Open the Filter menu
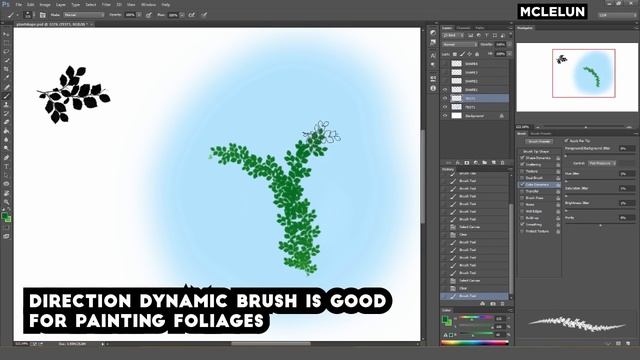This screenshot has width=640, height=360. pyautogui.click(x=106, y=5)
